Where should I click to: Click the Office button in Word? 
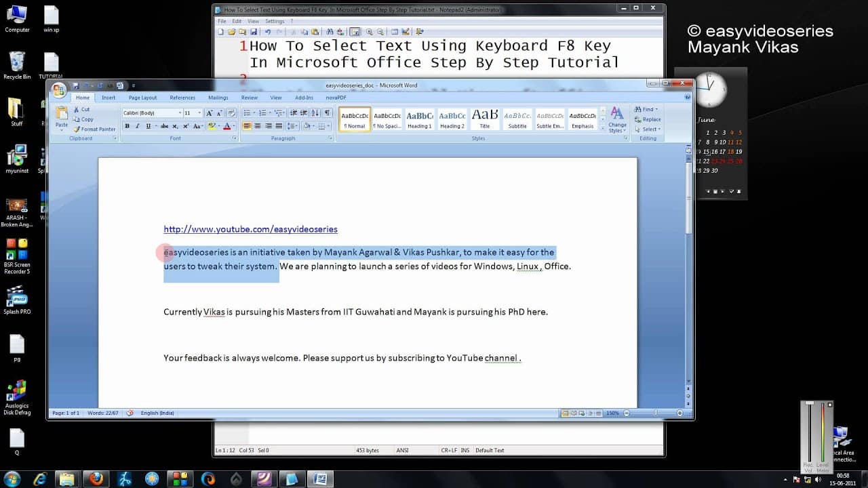click(59, 89)
